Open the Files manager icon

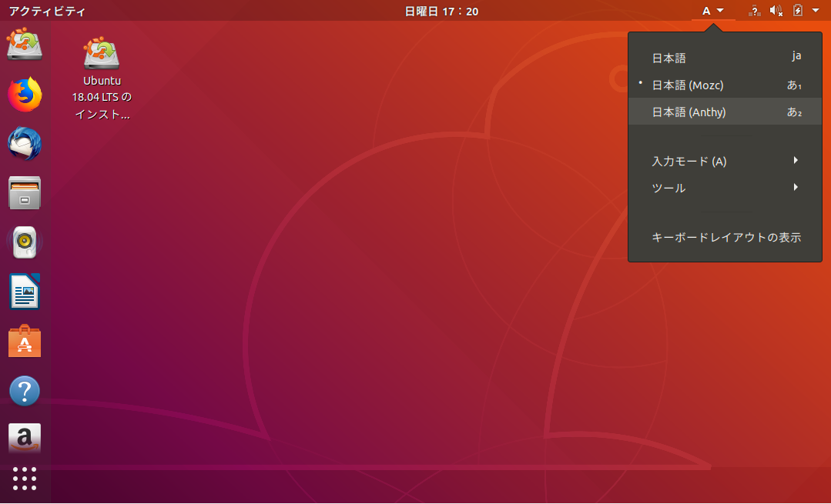pos(25,192)
